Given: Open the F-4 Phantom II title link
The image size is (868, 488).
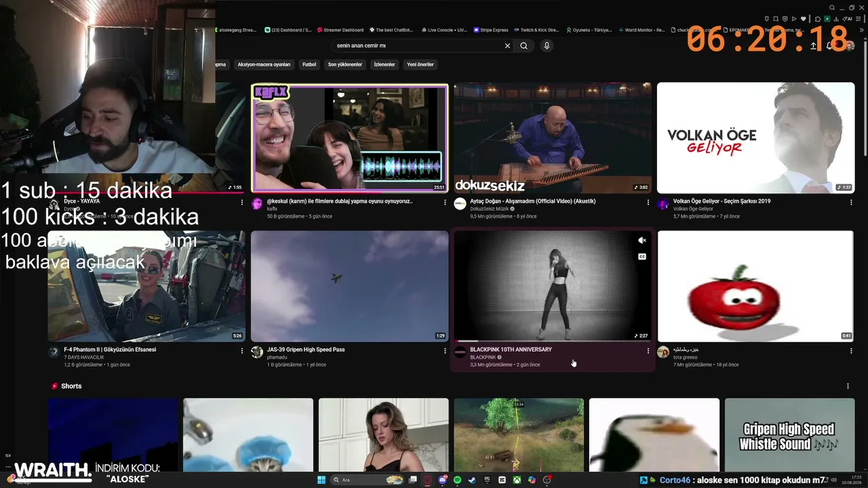Looking at the screenshot, I should point(110,350).
